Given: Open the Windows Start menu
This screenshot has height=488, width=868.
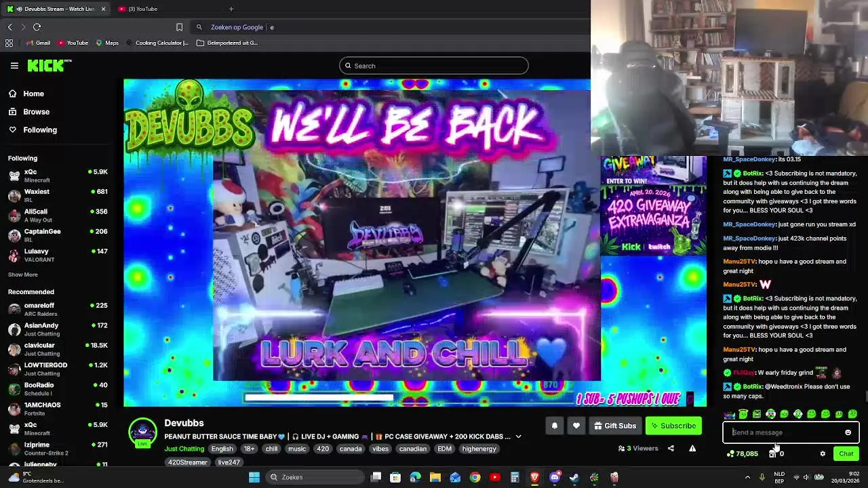Looking at the screenshot, I should [254, 477].
